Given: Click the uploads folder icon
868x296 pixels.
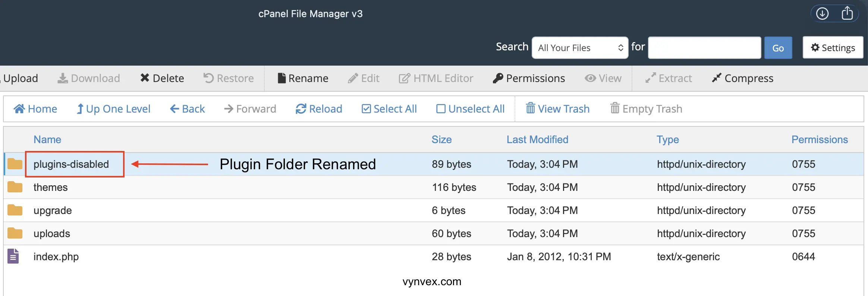Looking at the screenshot, I should [x=15, y=233].
